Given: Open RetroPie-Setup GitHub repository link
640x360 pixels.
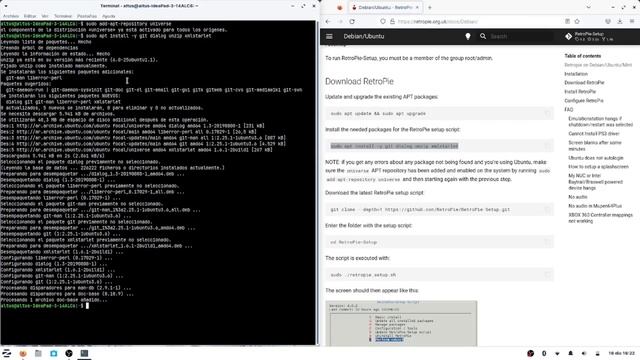Looking at the screenshot, I should [589, 36].
